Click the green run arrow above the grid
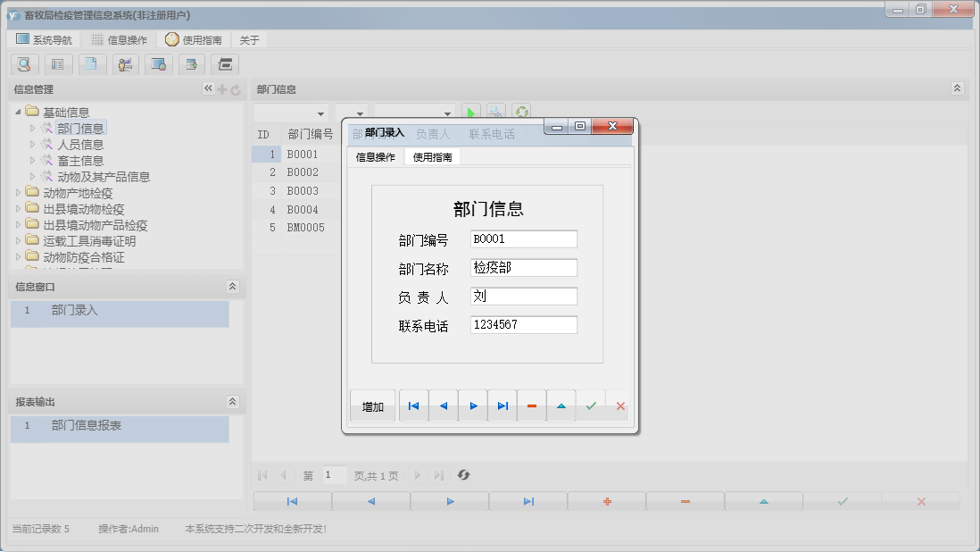980x552 pixels. coord(471,112)
